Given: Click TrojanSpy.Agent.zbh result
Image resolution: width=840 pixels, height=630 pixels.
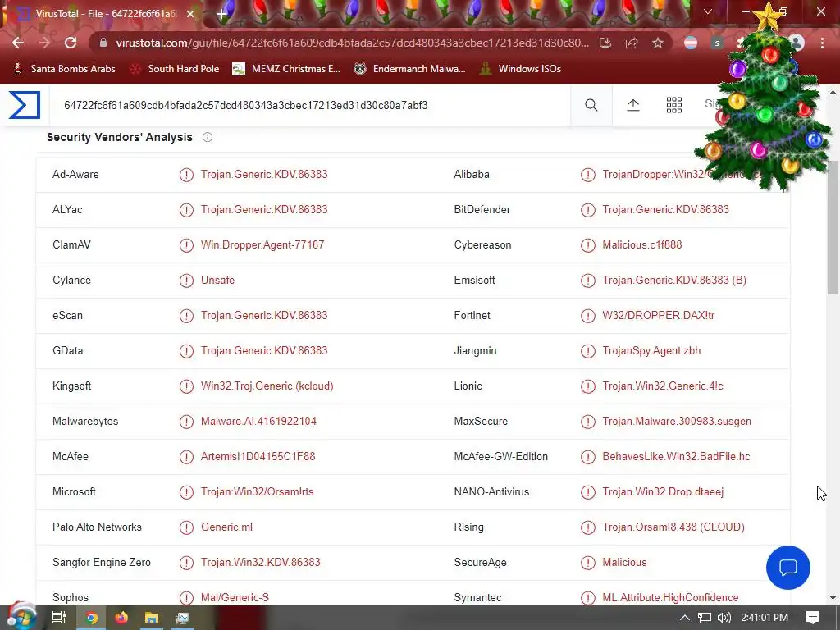Looking at the screenshot, I should tap(651, 351).
